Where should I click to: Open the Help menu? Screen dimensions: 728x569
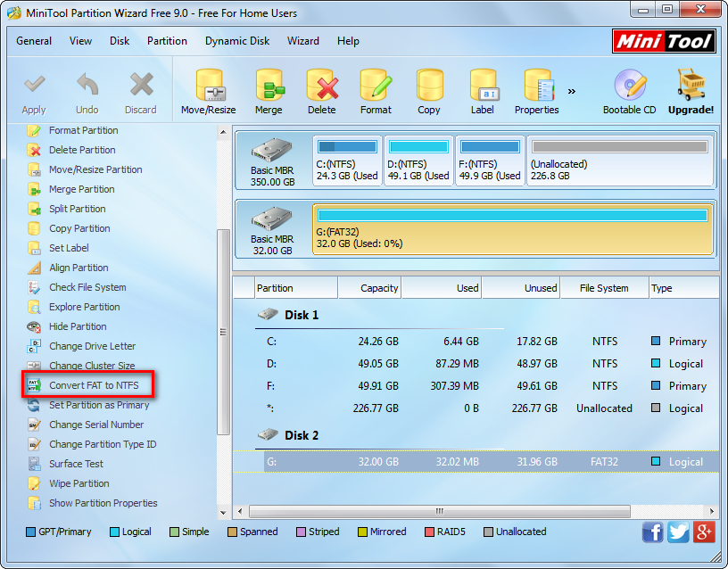pyautogui.click(x=348, y=41)
